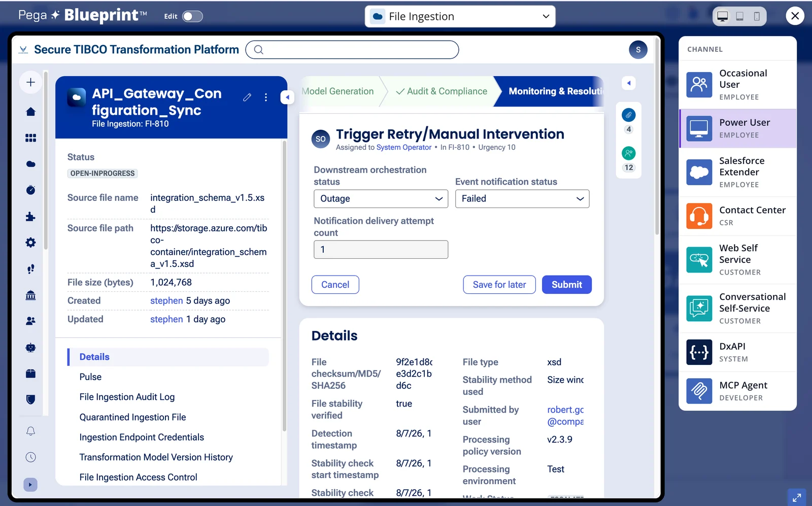Select the Pulse tab
Viewport: 812px width, 506px height.
[90, 377]
